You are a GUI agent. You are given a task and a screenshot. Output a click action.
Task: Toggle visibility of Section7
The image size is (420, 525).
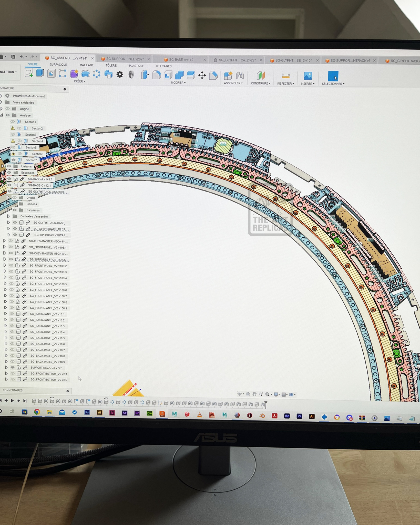(13, 160)
